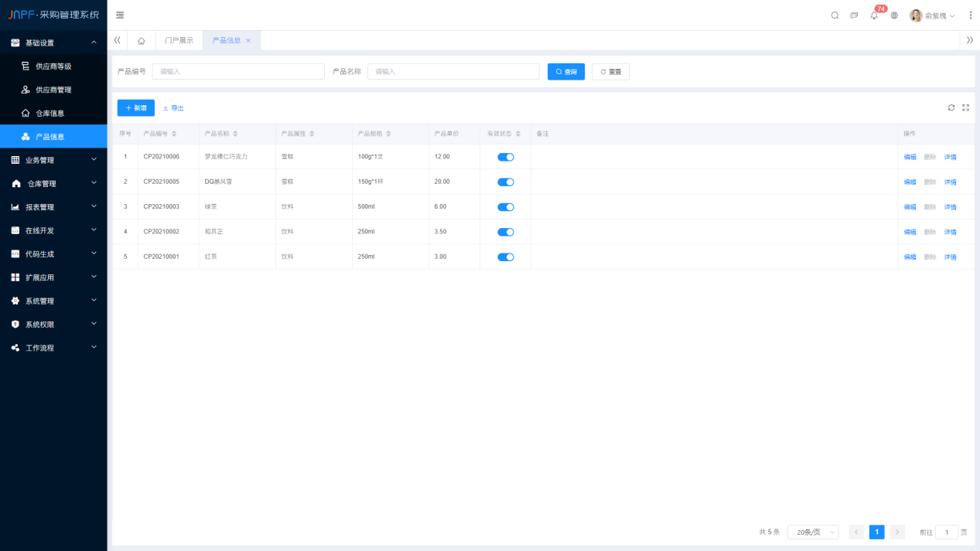Expand the 代码生成 menu chevron
The height and width of the screenshot is (551, 980).
pyautogui.click(x=94, y=253)
